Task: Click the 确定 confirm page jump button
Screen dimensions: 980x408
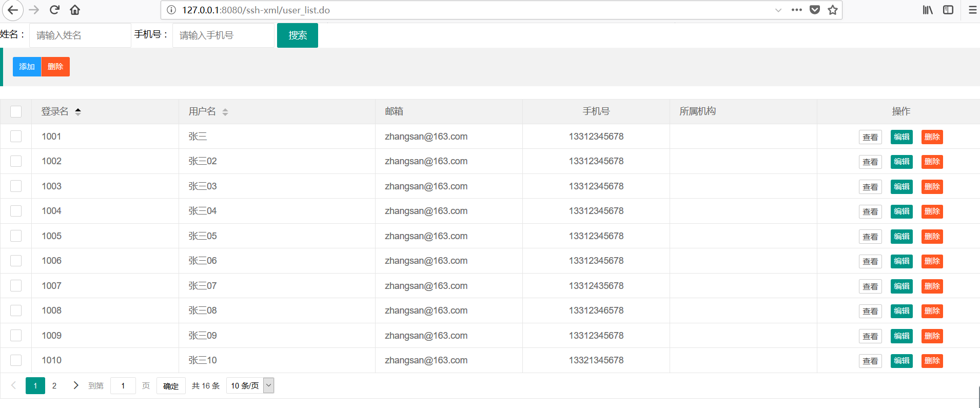Action: pyautogui.click(x=171, y=386)
